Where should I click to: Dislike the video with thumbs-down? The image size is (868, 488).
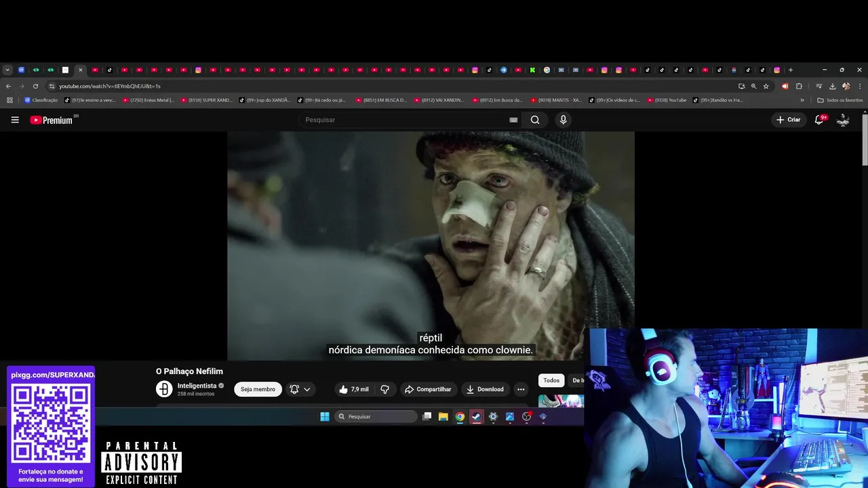(x=384, y=389)
